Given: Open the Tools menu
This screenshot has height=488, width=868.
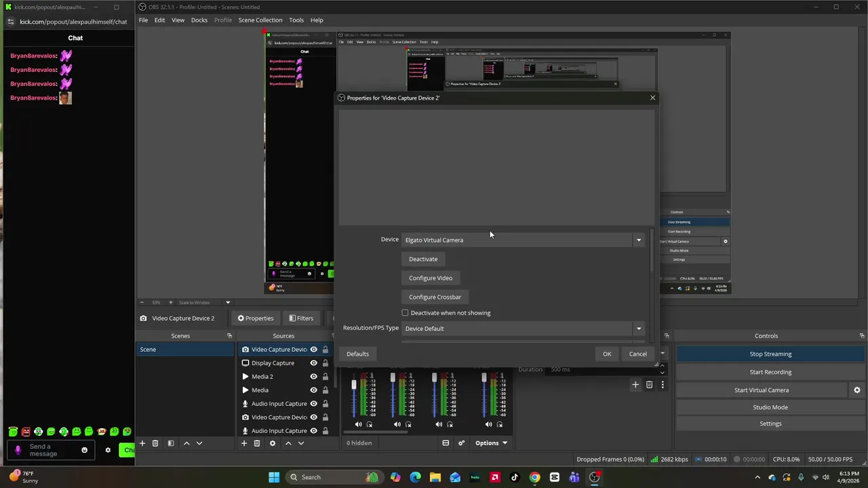Looking at the screenshot, I should pyautogui.click(x=296, y=20).
